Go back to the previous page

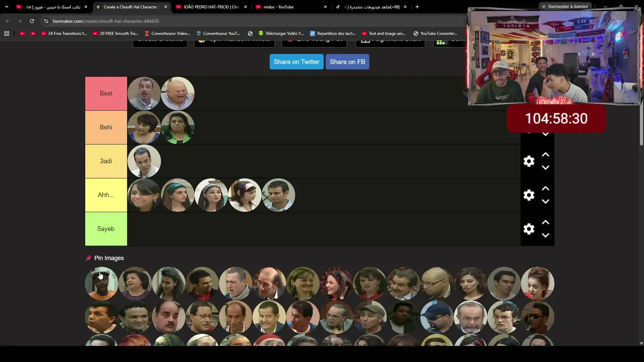point(8,21)
